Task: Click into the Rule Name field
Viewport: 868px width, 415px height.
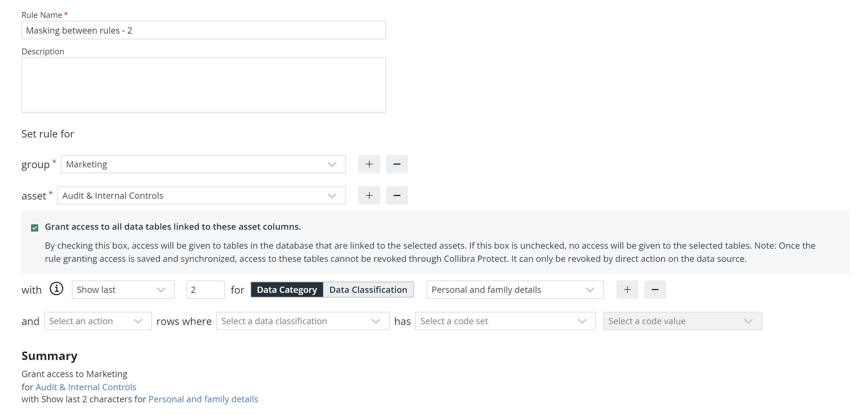Action: pyautogui.click(x=203, y=30)
